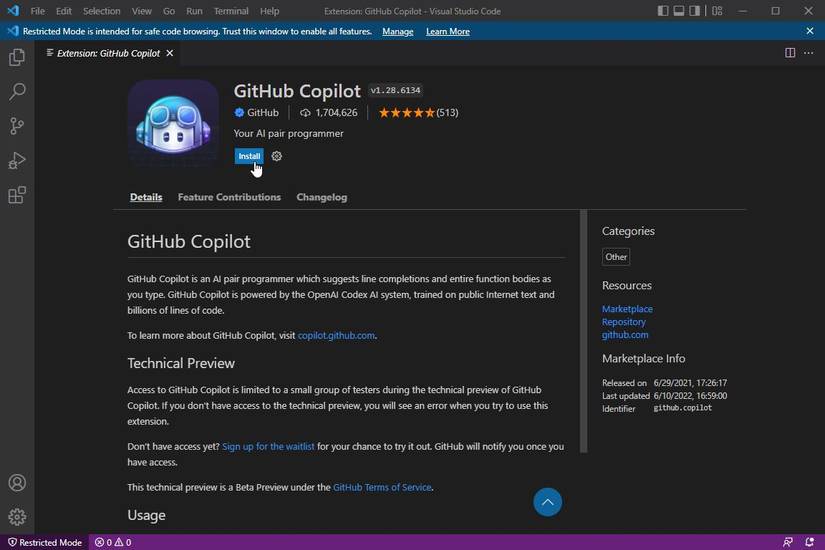The width and height of the screenshot is (825, 550).
Task: Open the Explorer view in activity bar
Action: point(17,57)
